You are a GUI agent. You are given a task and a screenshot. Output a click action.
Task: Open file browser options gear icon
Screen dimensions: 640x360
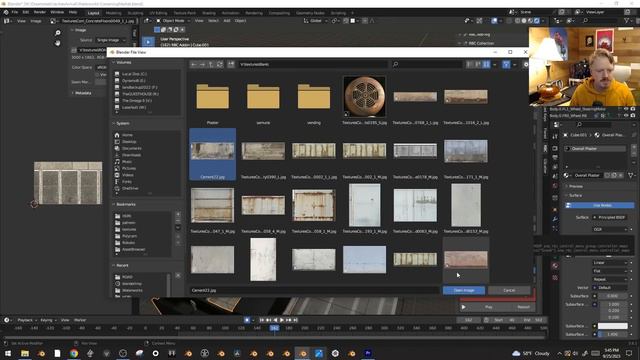(526, 64)
